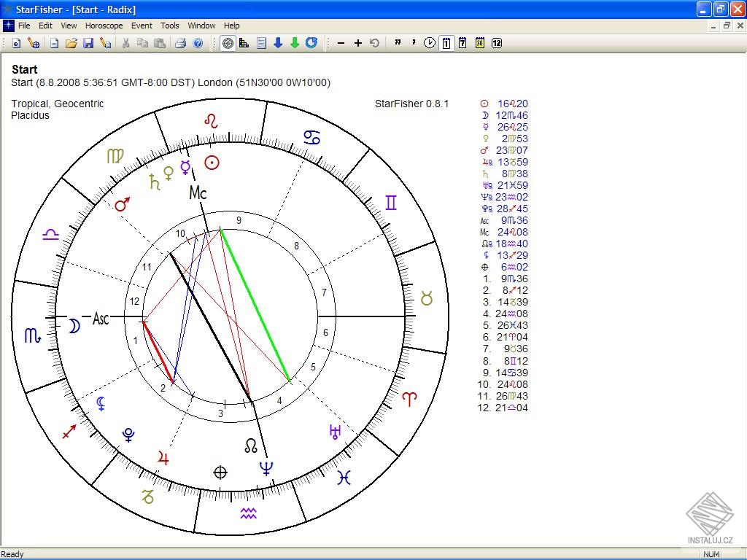Screen dimensions: 747x560
Task: Toggle the radix wheel view button
Action: click(x=228, y=43)
